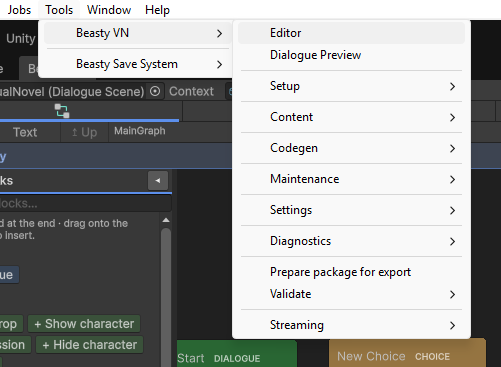Image resolution: width=501 pixels, height=367 pixels.
Task: Switch to the Text tab
Action: pyautogui.click(x=25, y=132)
